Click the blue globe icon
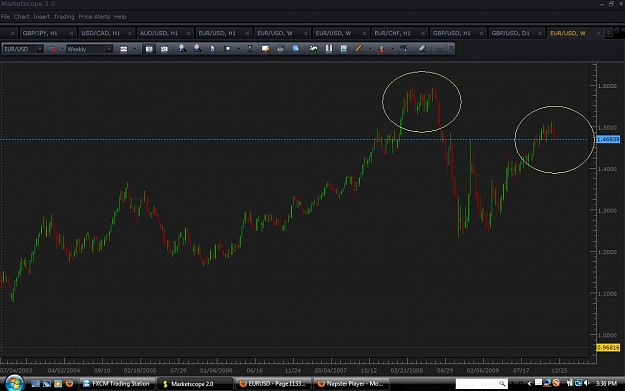The width and height of the screenshot is (625, 391). pos(295,49)
